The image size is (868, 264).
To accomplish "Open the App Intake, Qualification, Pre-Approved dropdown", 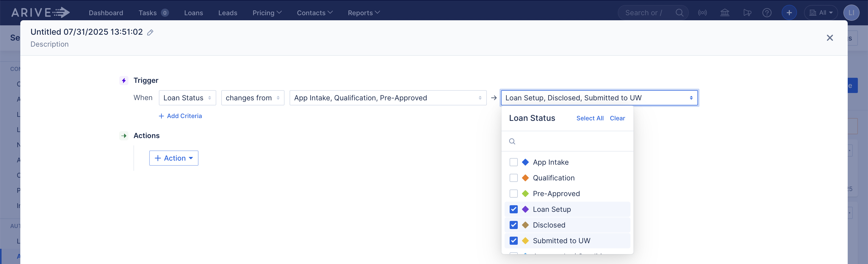I will 388,98.
